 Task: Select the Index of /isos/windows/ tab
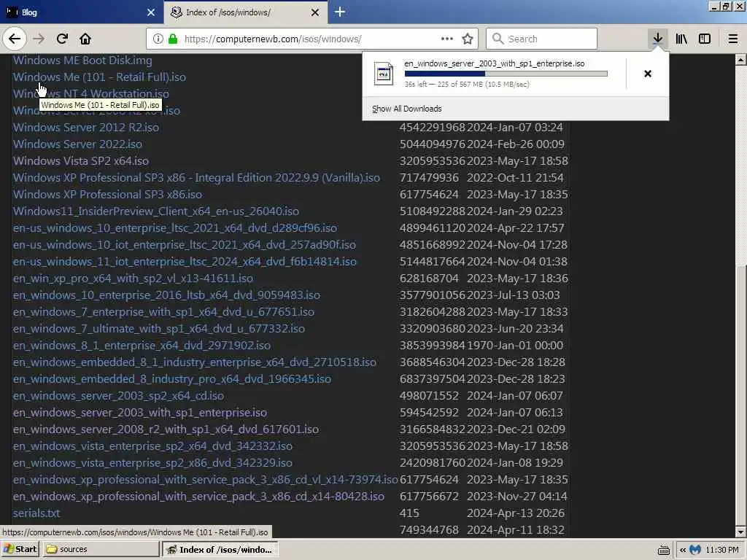[245, 12]
